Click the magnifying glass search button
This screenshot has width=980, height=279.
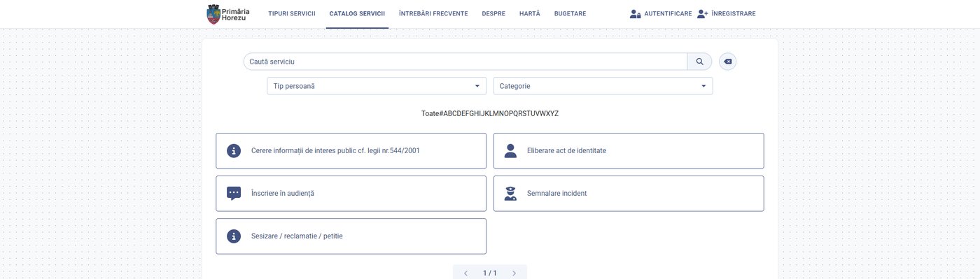click(x=699, y=62)
